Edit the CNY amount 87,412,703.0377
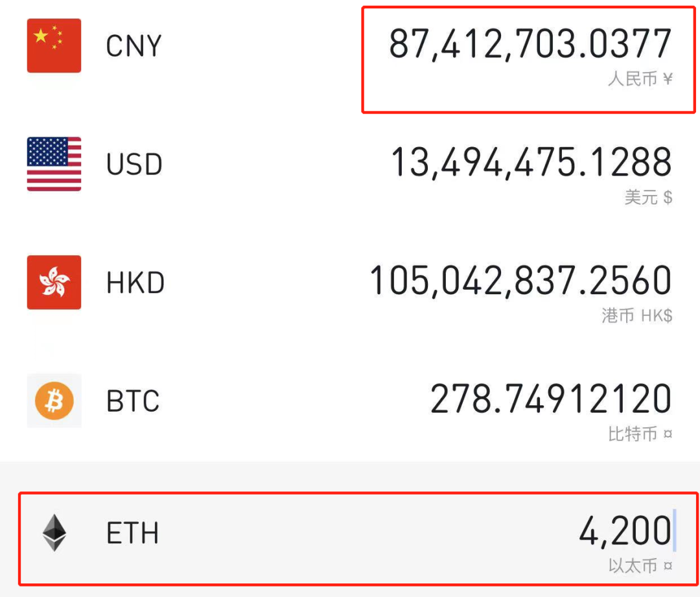The height and width of the screenshot is (597, 700). 530,44
